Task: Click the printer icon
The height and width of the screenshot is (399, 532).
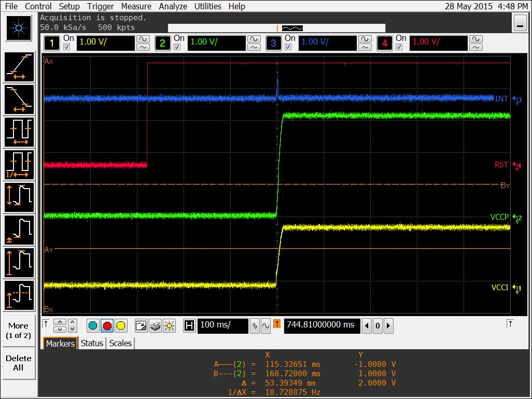Action: [155, 326]
